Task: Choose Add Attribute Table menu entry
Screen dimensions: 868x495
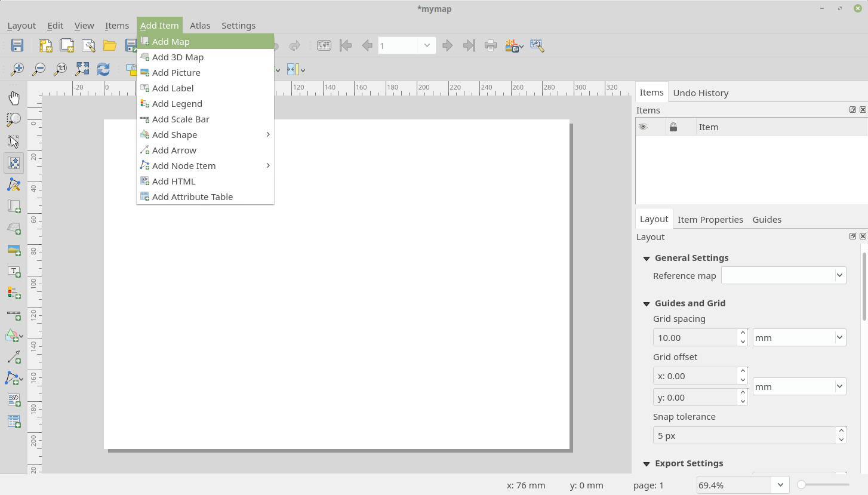Action: 205,196
